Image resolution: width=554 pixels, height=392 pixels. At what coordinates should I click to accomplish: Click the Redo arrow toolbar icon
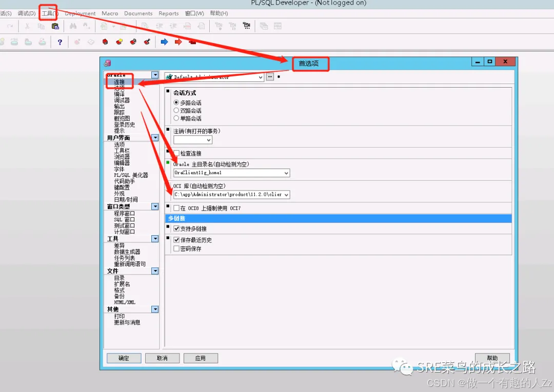coord(10,26)
